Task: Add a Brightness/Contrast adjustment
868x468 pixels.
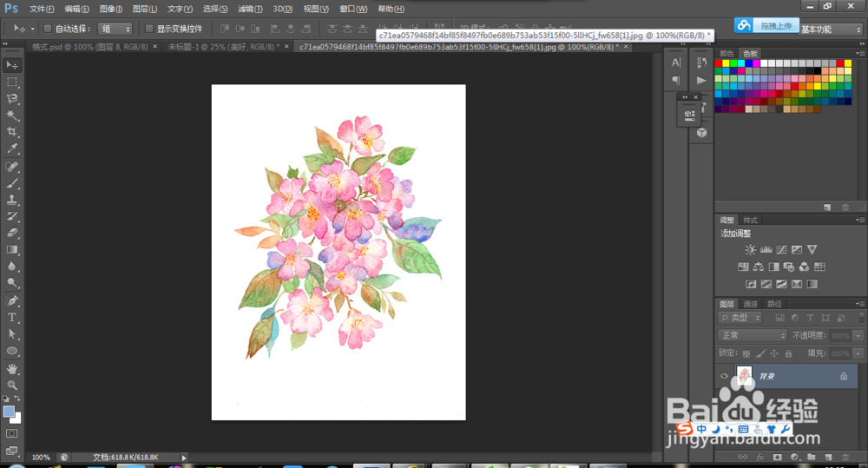Action: pyautogui.click(x=750, y=250)
